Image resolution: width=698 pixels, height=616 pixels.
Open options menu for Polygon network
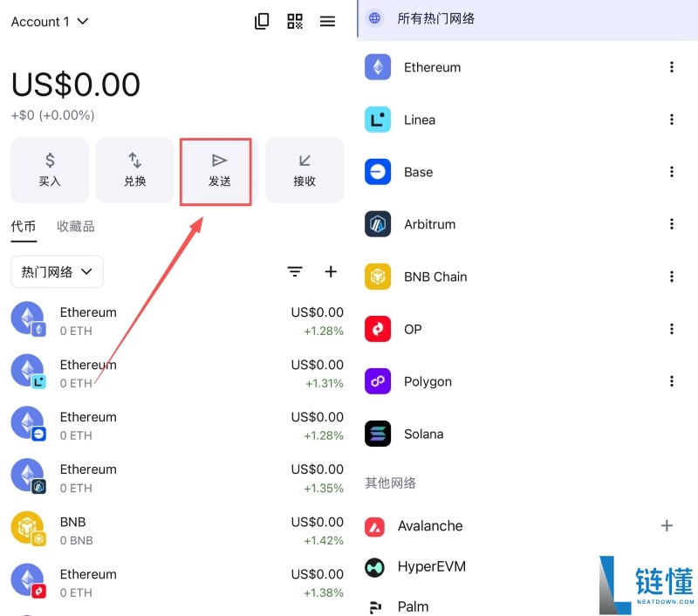[672, 381]
